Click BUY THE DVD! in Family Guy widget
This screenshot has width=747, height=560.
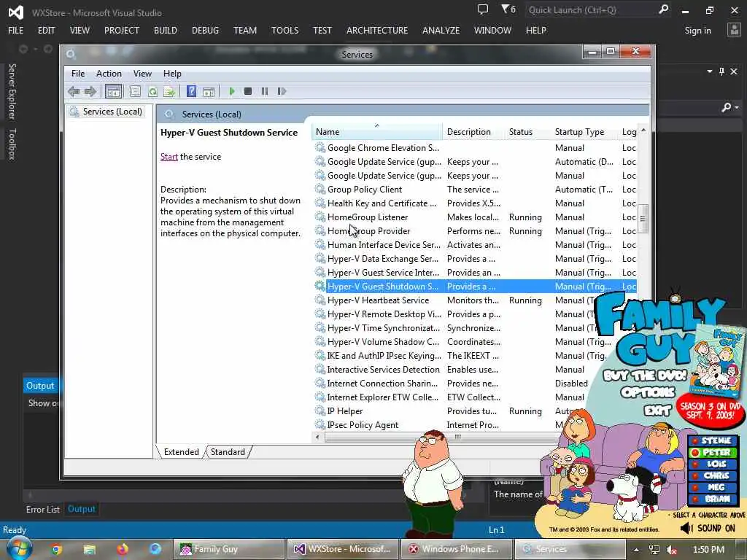click(x=645, y=376)
